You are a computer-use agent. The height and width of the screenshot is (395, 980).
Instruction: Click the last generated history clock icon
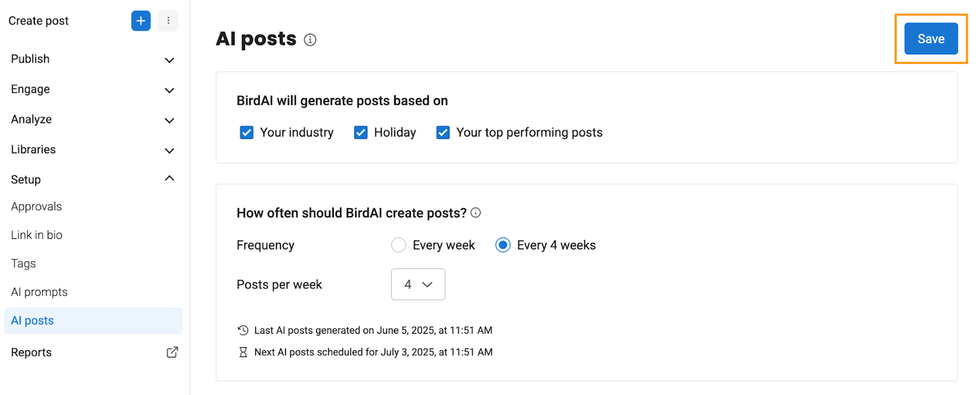click(243, 330)
